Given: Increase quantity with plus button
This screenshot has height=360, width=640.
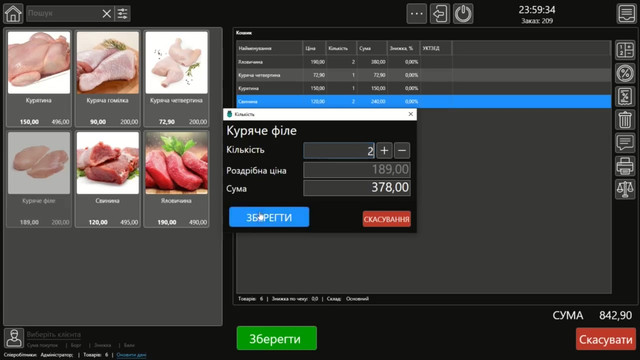Looking at the screenshot, I should point(384,151).
